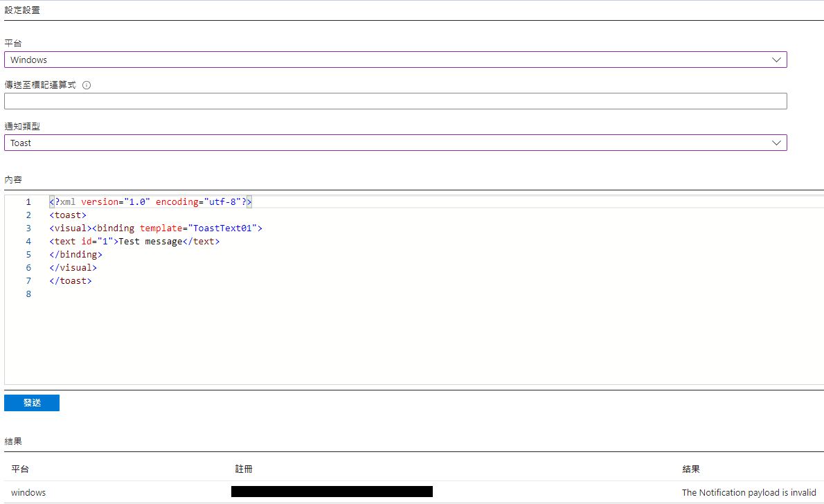Viewport: 824px width, 504px height.
Task: Click the binding template ToastText01 line
Action: point(156,228)
